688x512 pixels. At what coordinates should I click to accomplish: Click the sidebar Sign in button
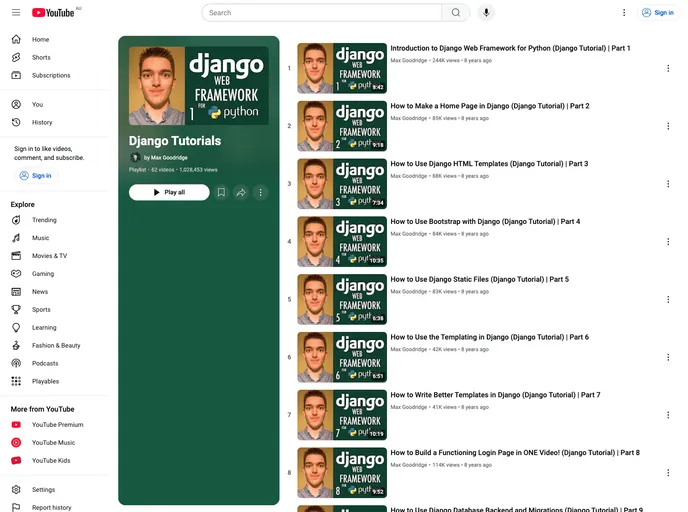[36, 175]
